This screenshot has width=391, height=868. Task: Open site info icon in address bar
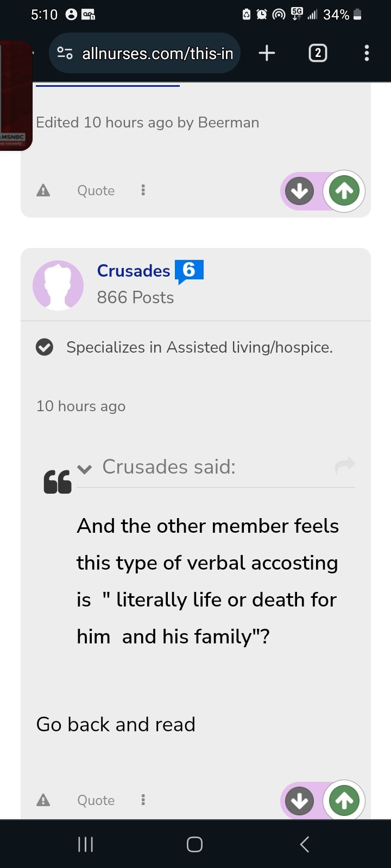tap(65, 53)
